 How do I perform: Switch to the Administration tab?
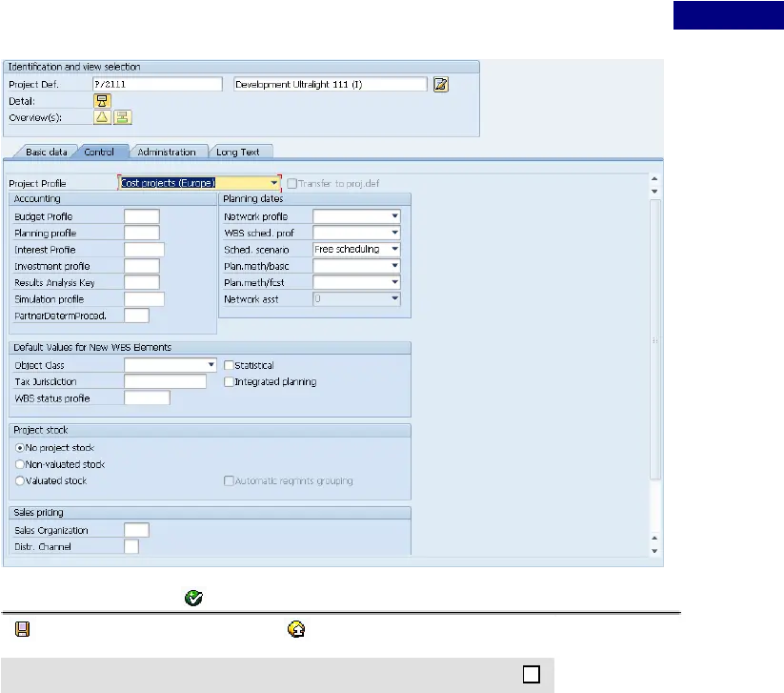pos(170,151)
